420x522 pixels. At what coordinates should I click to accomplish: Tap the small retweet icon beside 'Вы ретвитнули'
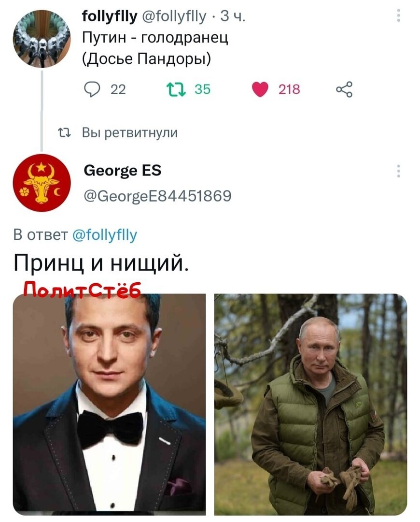click(x=64, y=133)
